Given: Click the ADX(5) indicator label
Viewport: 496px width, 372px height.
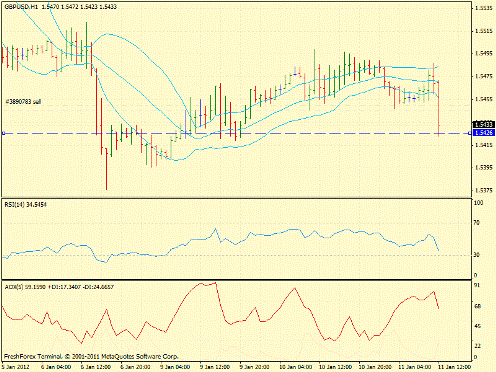Looking at the screenshot, I should (x=59, y=287).
